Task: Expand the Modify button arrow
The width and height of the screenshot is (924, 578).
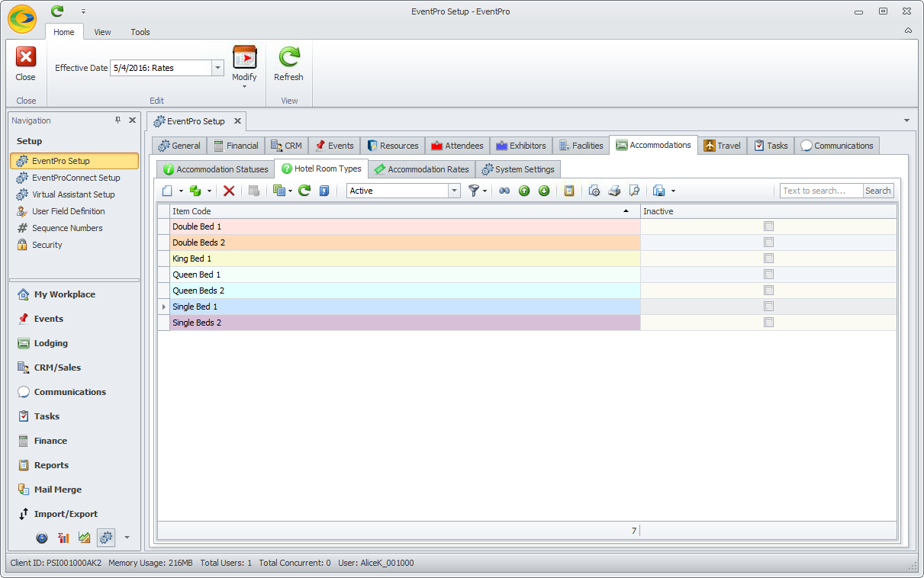Action: pyautogui.click(x=244, y=86)
